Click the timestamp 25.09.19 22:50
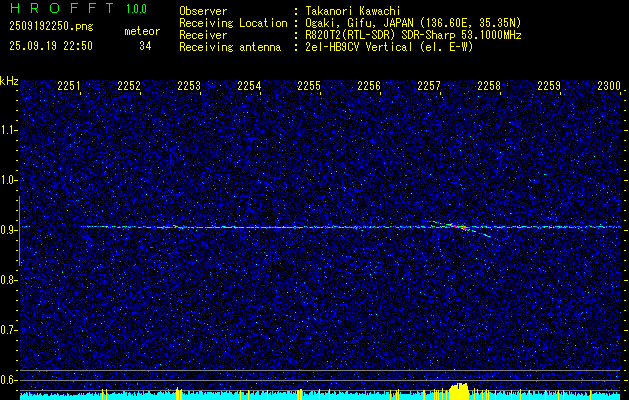This screenshot has width=629, height=400. point(51,46)
